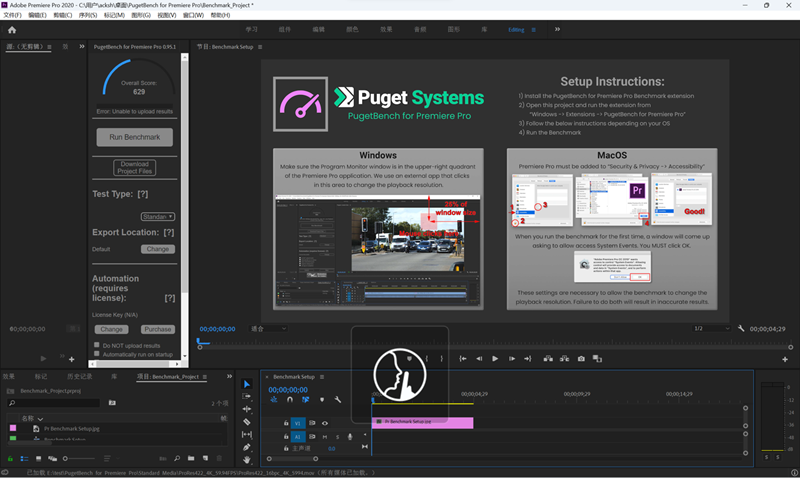Open the 编辑(E) menu

click(x=37, y=15)
